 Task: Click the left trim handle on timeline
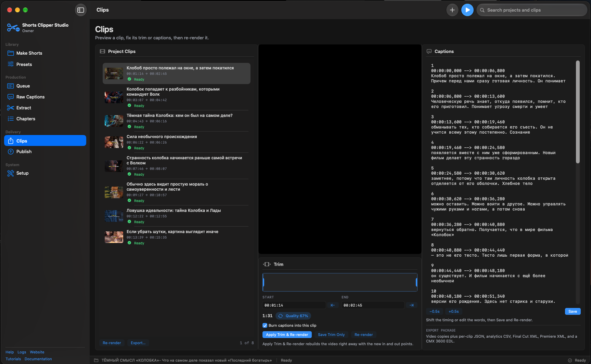pyautogui.click(x=264, y=282)
